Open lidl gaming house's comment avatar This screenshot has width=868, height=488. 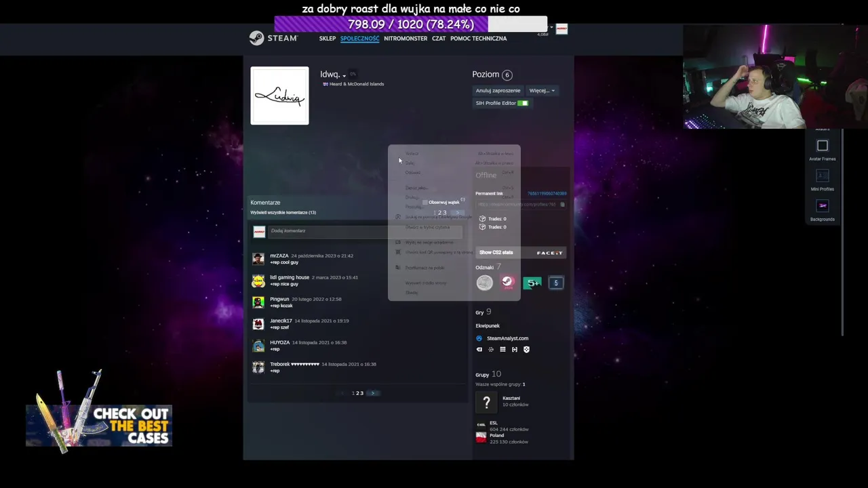coord(258,280)
